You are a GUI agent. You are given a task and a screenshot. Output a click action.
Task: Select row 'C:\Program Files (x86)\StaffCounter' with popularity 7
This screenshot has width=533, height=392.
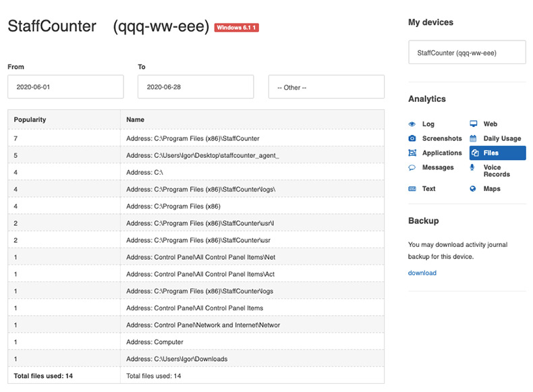pos(196,138)
